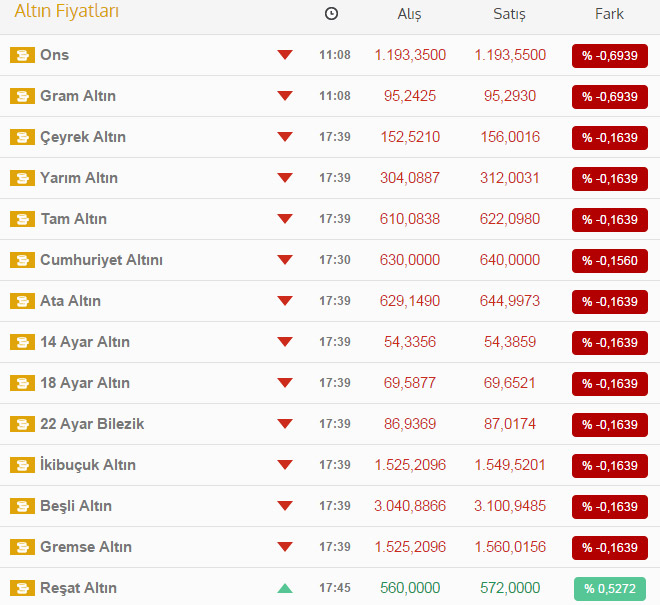Click the red down arrow for Çeyrek Altın
660x605 pixels.
(285, 137)
